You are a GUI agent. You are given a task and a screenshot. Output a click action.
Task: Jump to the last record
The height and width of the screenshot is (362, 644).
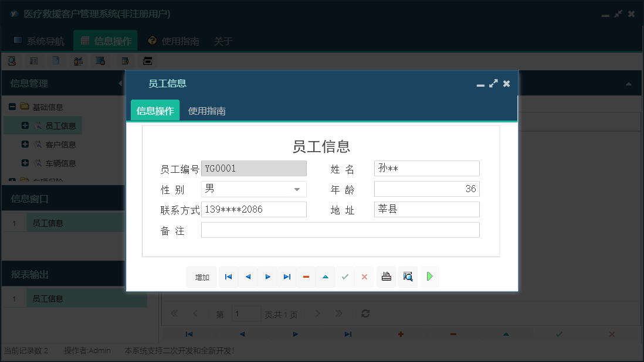coord(287,276)
